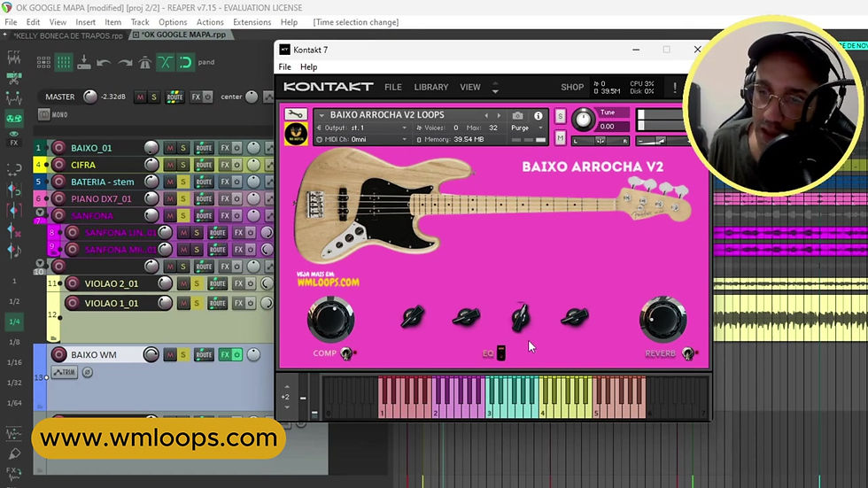Open FX for BATERIA - stem track
868x488 pixels.
coord(225,182)
